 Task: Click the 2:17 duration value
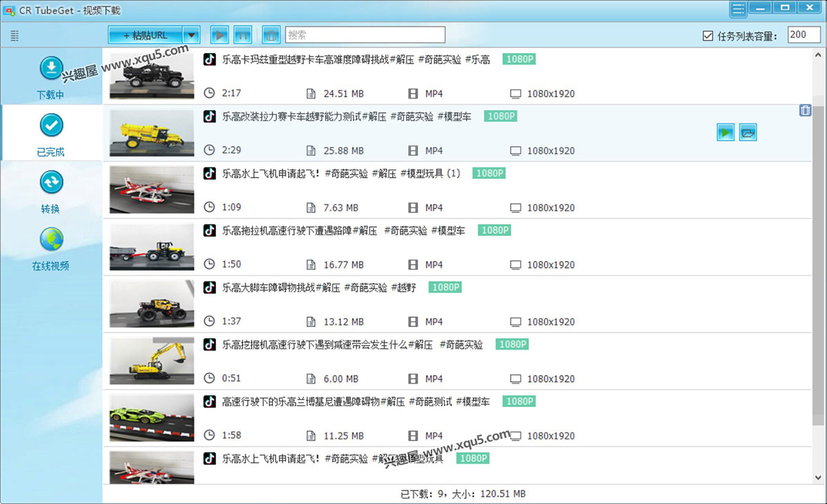[232, 94]
